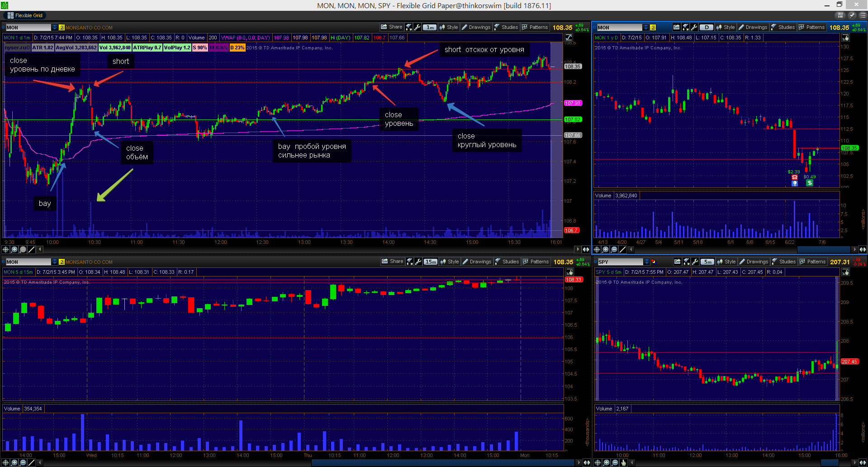Click zoom out magnifier below MON 1m chart
Viewport: 868px width, 467px height.
23,249
